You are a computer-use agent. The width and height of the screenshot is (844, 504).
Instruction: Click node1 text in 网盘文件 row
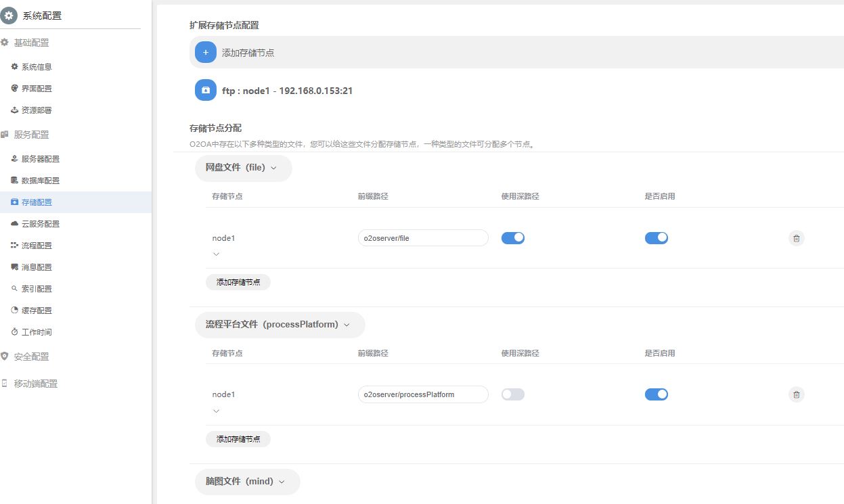coord(223,238)
